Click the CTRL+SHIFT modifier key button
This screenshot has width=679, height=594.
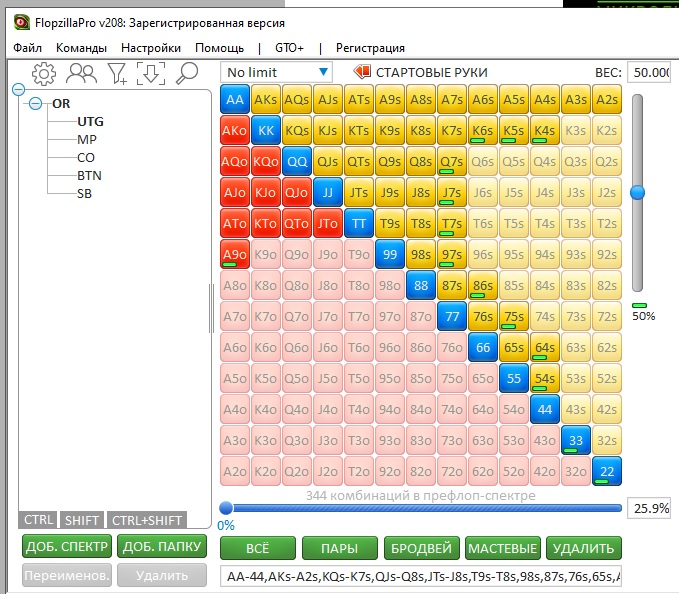(147, 520)
